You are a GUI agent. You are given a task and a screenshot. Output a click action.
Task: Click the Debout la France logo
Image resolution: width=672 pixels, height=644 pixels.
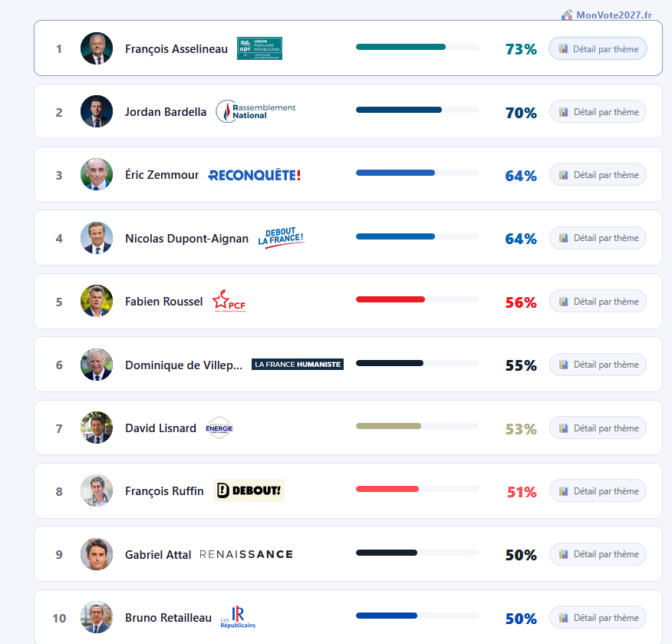(x=281, y=238)
